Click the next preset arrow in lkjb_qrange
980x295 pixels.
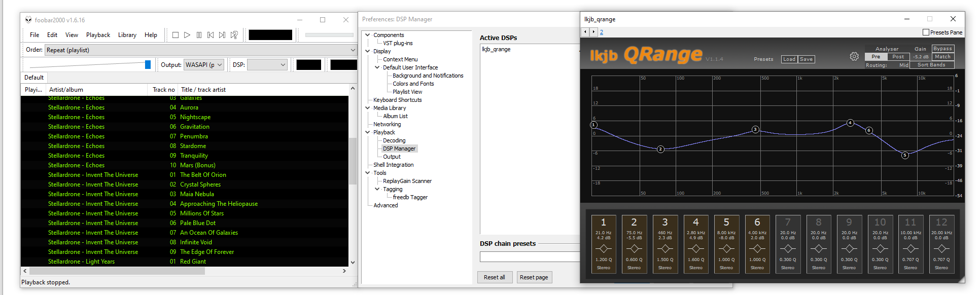click(x=593, y=32)
